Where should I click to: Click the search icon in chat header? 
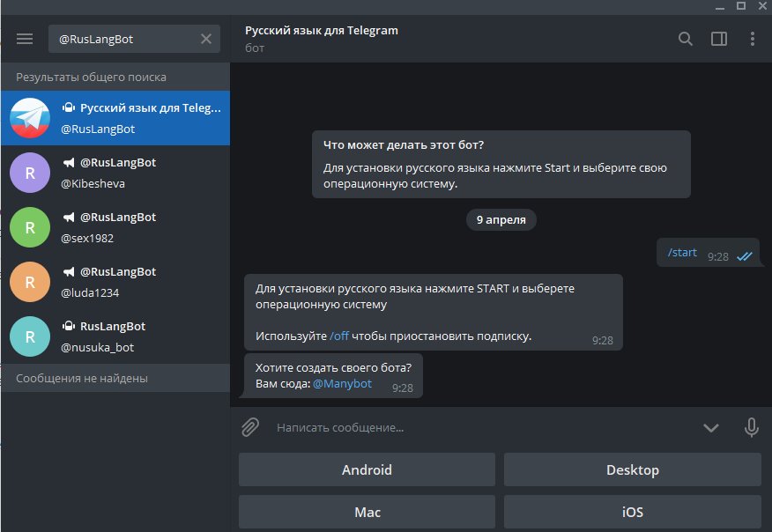[x=686, y=39]
